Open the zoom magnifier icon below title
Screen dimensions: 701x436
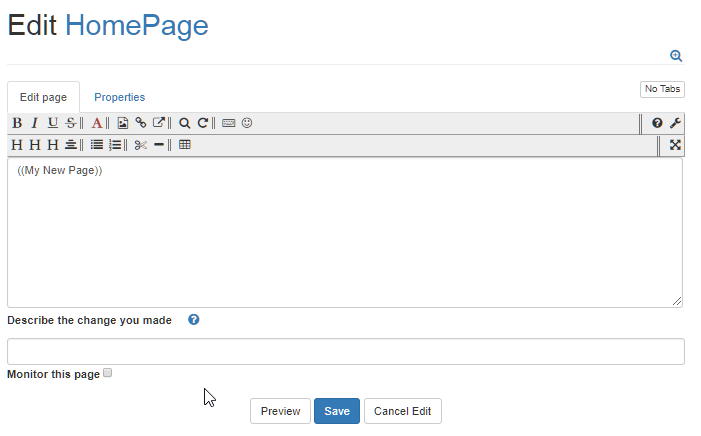(676, 56)
